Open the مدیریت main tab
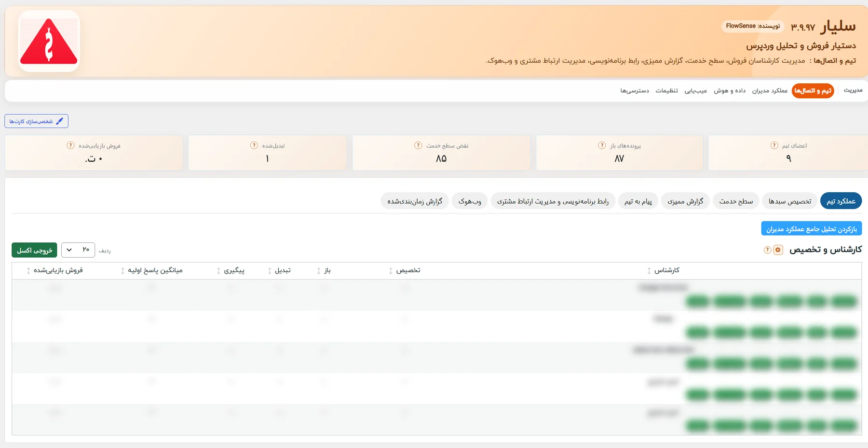868x448 pixels. [x=853, y=91]
